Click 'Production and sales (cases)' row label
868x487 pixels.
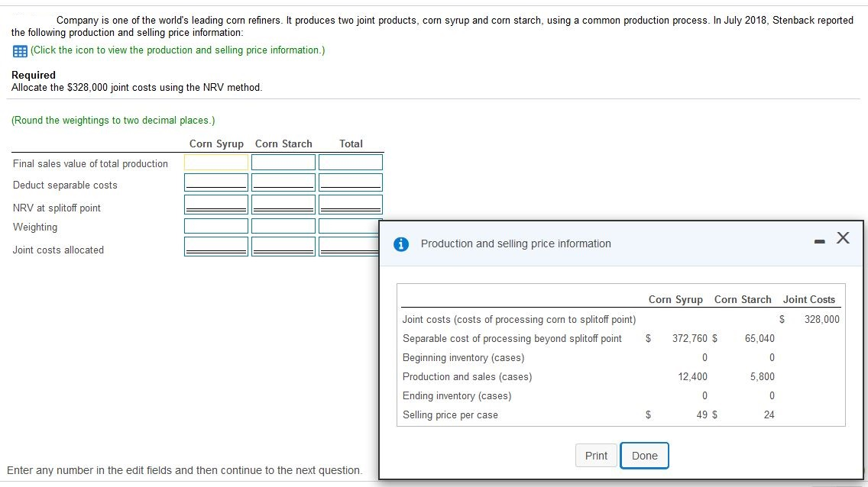[x=467, y=377]
